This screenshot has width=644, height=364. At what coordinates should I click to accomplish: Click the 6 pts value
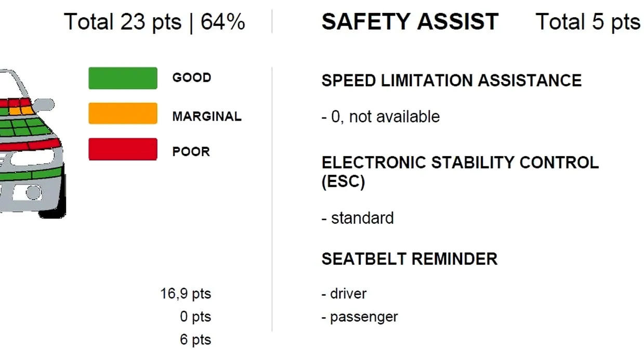tap(195, 340)
